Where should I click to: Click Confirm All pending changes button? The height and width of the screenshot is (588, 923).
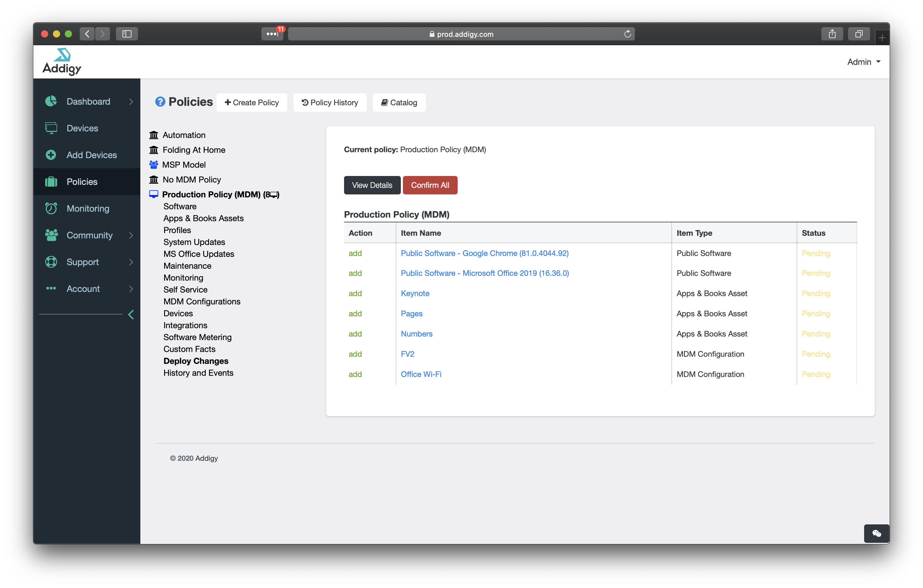[430, 185]
